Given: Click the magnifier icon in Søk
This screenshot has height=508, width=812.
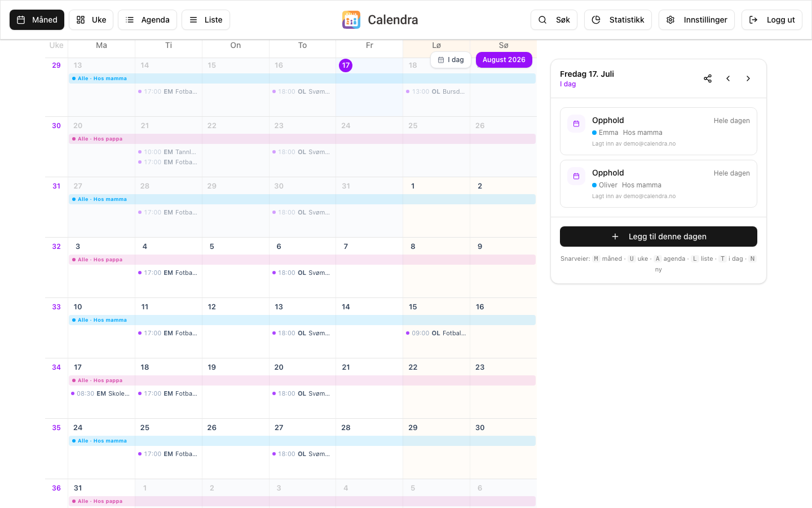Looking at the screenshot, I should coord(542,20).
